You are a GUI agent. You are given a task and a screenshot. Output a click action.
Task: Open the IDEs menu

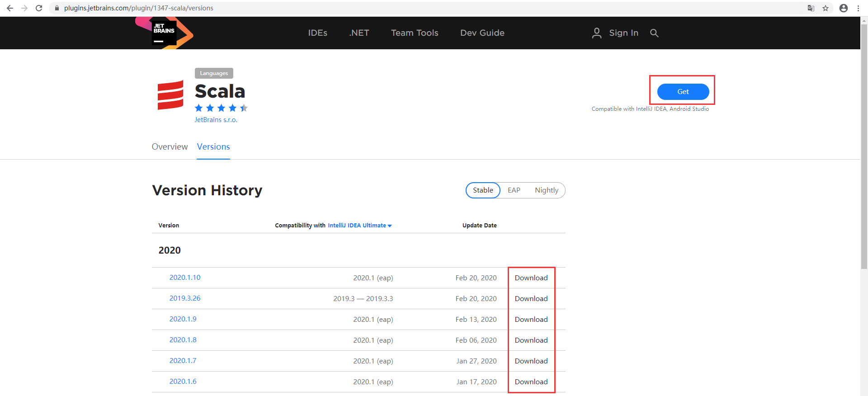pos(318,33)
